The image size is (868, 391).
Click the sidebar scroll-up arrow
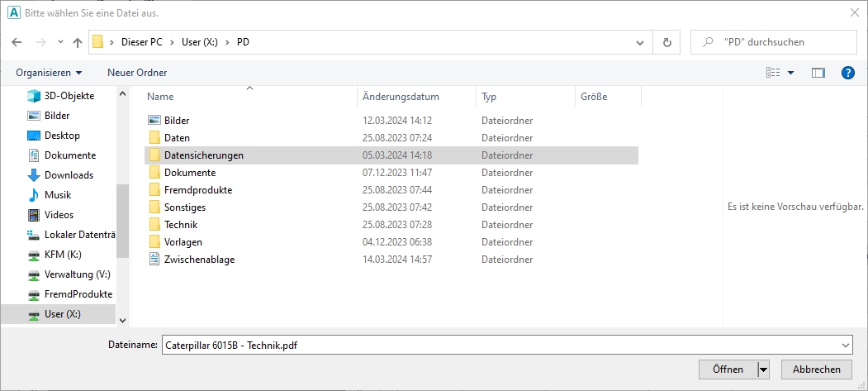pos(122,93)
